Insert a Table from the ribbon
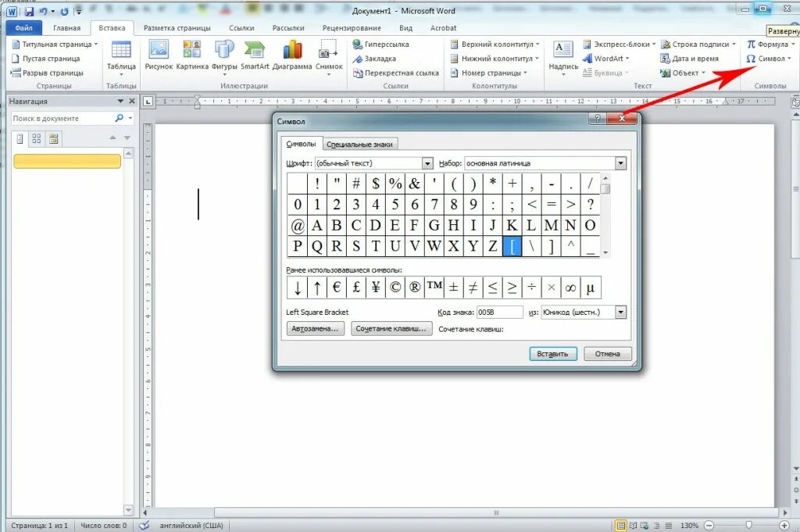The width and height of the screenshot is (800, 532). pos(121,56)
